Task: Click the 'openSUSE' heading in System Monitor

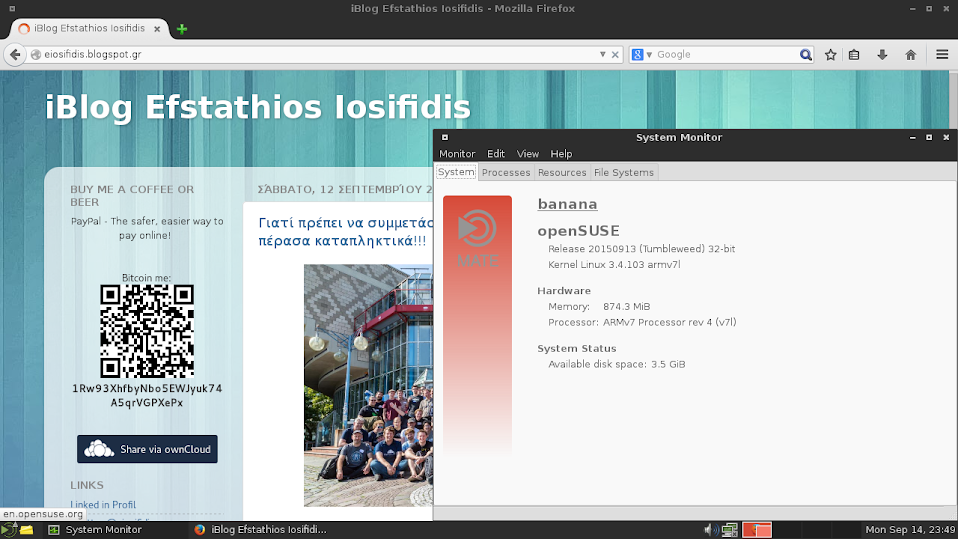Action: 578,231
